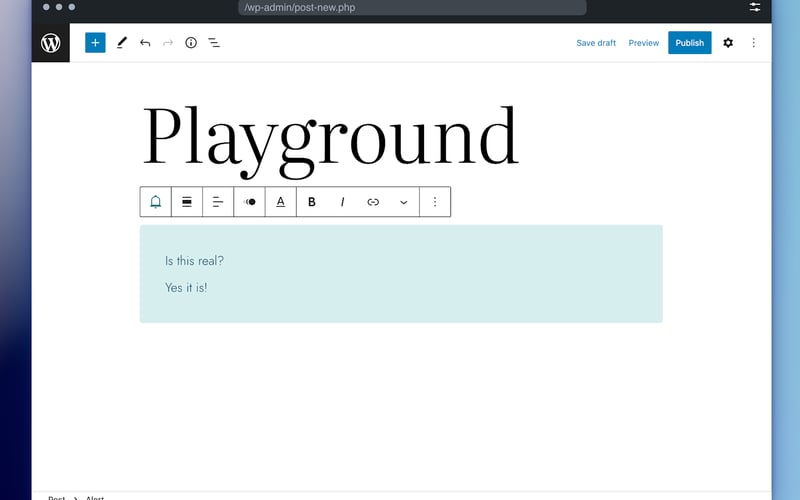The height and width of the screenshot is (500, 800).
Task: Open the browser sliders settings icon
Action: pyautogui.click(x=755, y=7)
